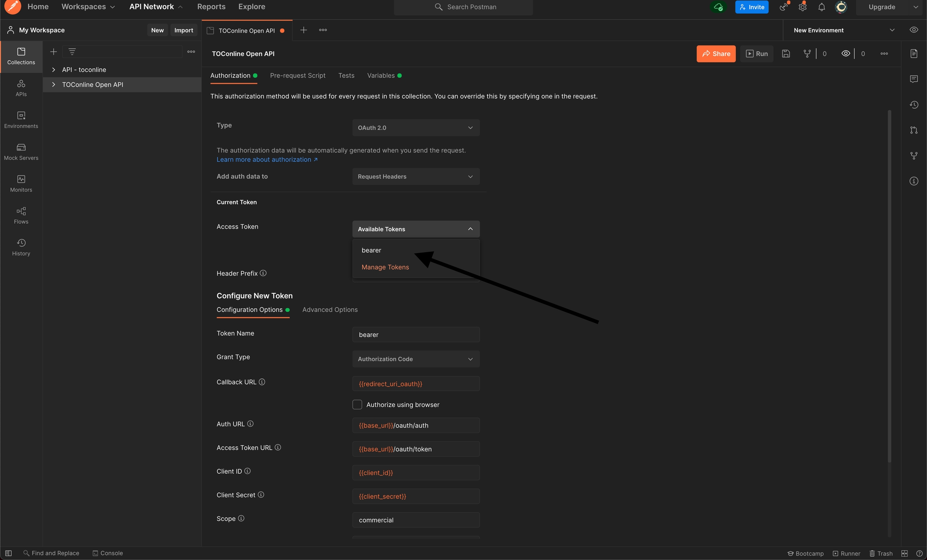
Task: Toggle the environment quick look eye icon
Action: click(x=914, y=30)
